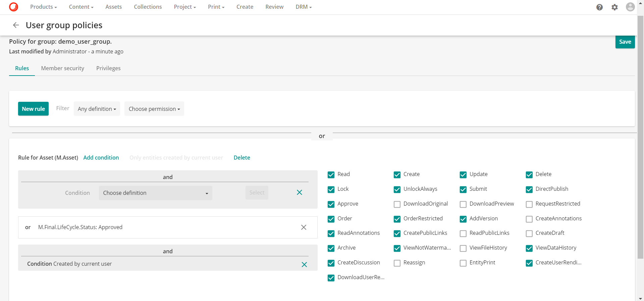Uncheck the ViewNotWaterma... permission
This screenshot has height=301, width=644.
coord(397,248)
